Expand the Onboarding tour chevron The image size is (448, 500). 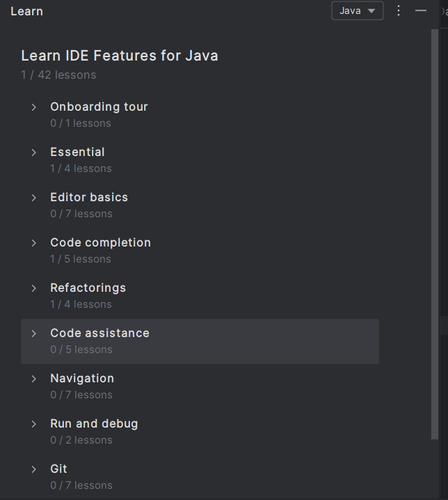point(34,107)
